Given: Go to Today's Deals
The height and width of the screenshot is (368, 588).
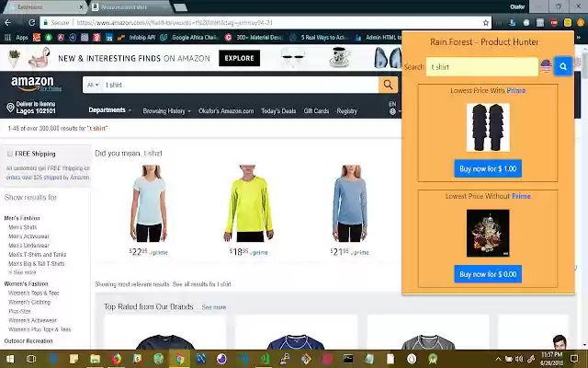Looking at the screenshot, I should point(278,111).
